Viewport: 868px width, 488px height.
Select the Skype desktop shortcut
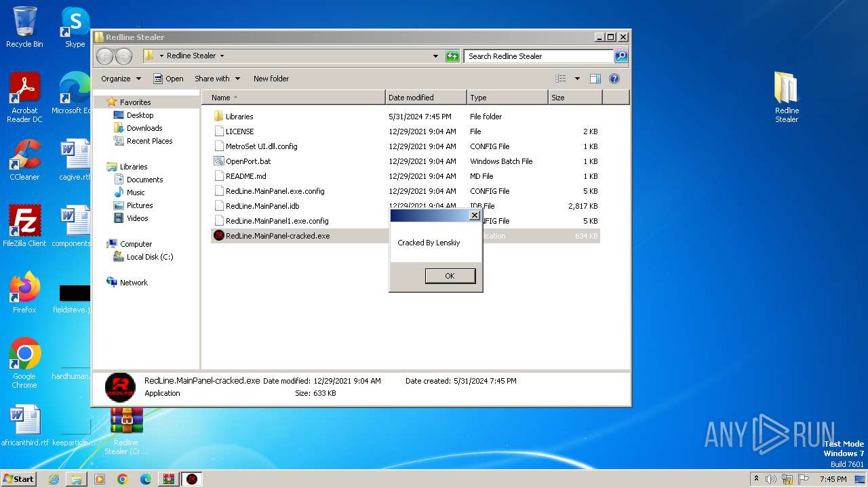pyautogui.click(x=75, y=27)
